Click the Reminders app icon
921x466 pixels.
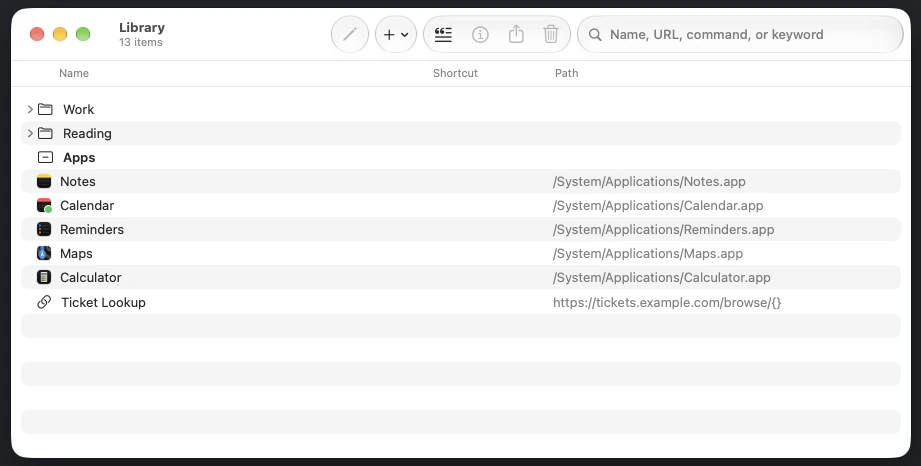[x=44, y=229]
